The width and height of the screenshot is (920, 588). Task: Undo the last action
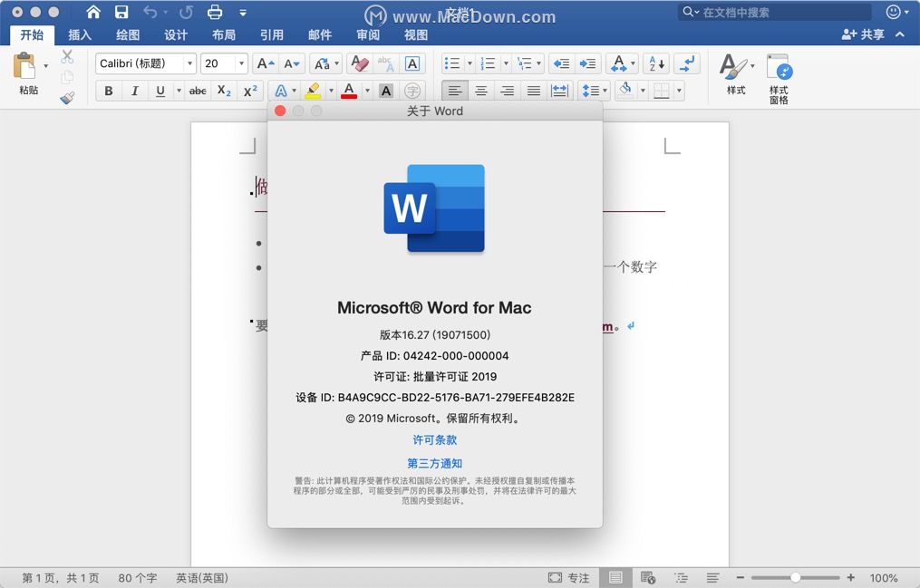pyautogui.click(x=150, y=12)
